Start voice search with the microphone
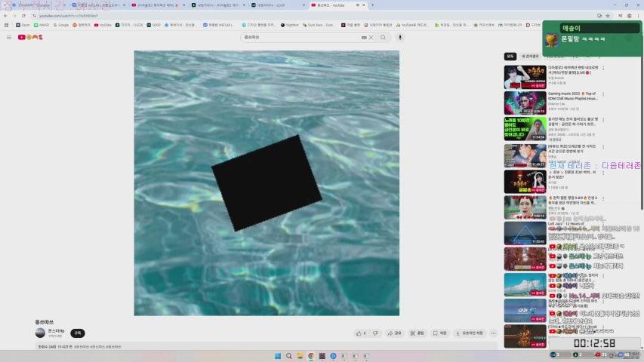This screenshot has height=362, width=644. [400, 38]
